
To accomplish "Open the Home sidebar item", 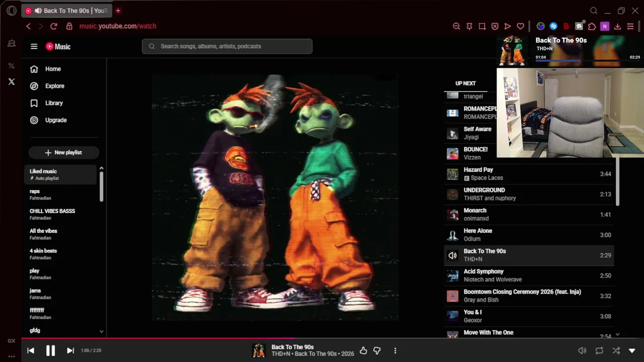I will point(64,69).
